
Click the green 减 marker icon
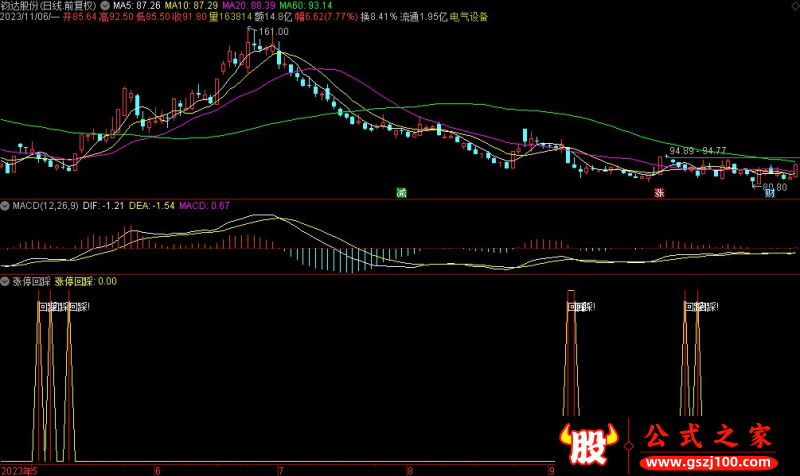pyautogui.click(x=402, y=192)
